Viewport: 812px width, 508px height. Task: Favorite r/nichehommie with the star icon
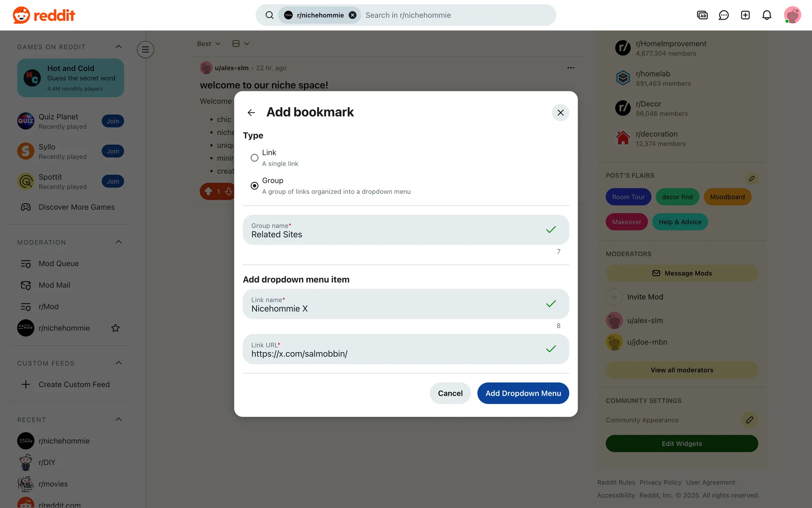click(x=115, y=328)
